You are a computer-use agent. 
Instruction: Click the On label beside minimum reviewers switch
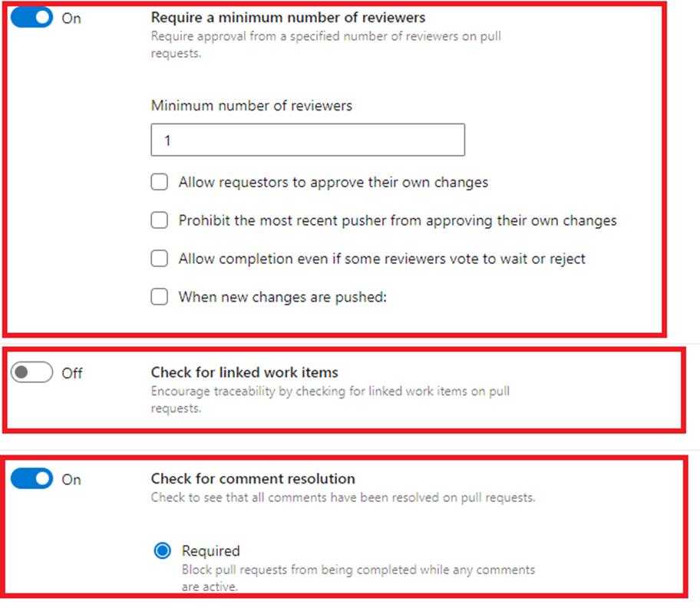(x=71, y=18)
